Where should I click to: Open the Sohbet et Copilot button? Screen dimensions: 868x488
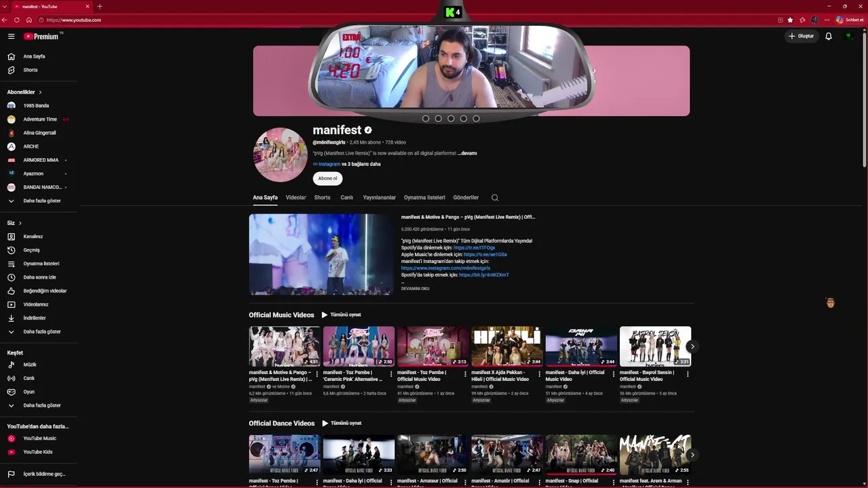(x=850, y=20)
